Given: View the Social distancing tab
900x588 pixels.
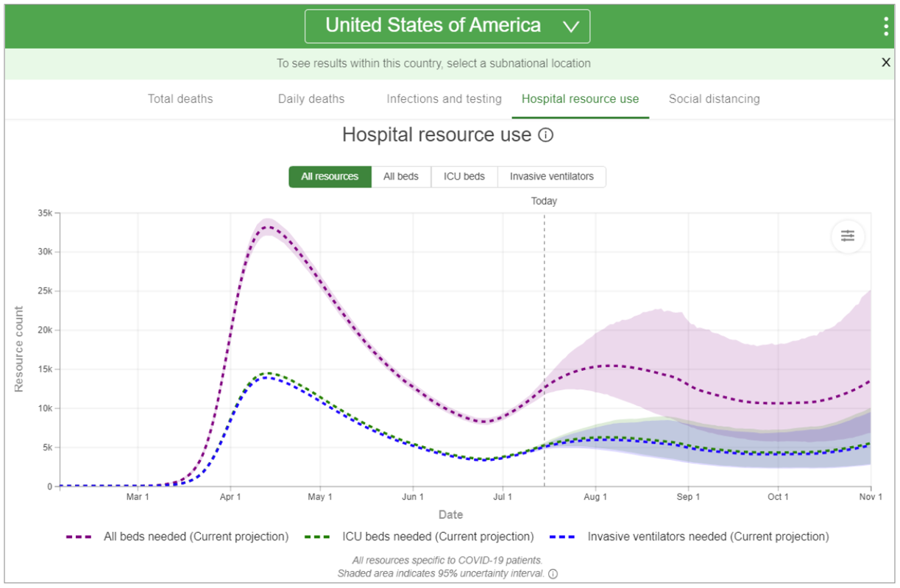Looking at the screenshot, I should (x=714, y=99).
